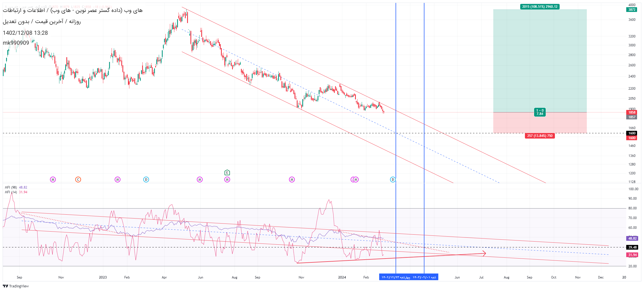Image resolution: width=644 pixels, height=291 pixels.
Task: Click the green 3872 target price label
Action: pyautogui.click(x=632, y=10)
